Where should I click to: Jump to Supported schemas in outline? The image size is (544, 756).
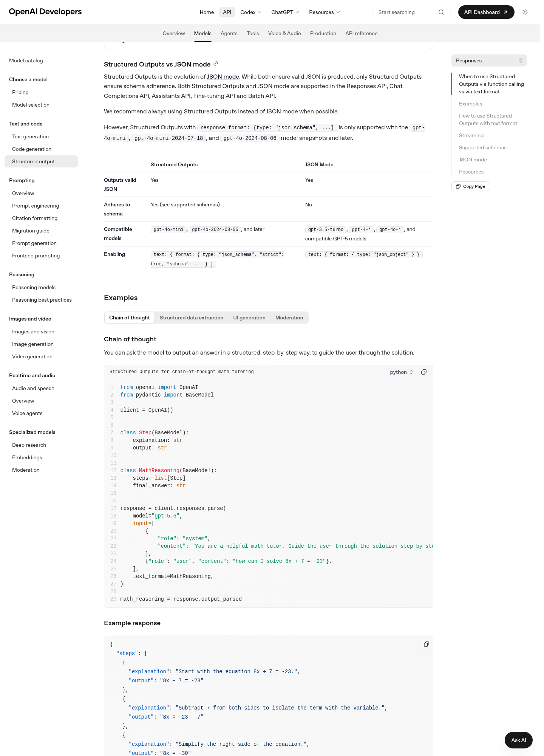coord(482,147)
